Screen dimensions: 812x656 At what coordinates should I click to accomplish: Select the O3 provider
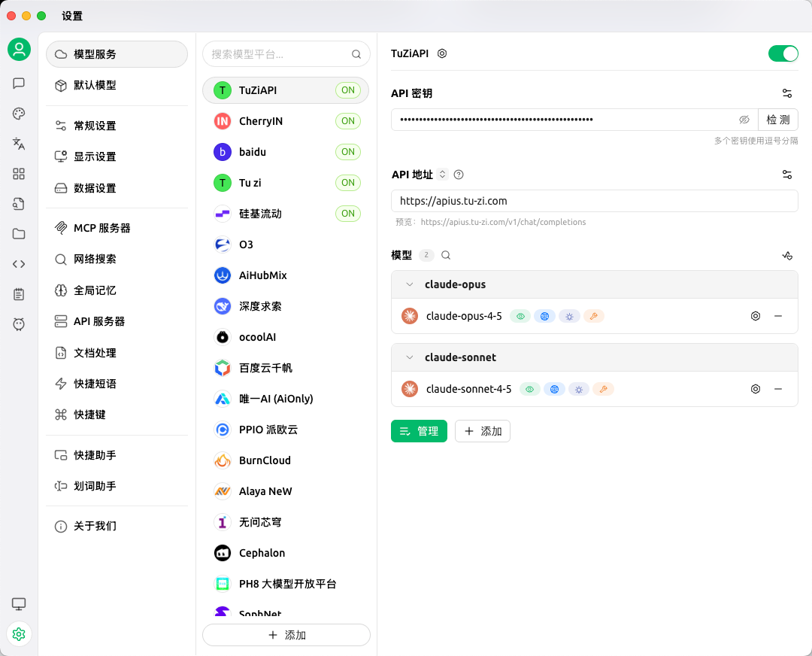point(286,244)
